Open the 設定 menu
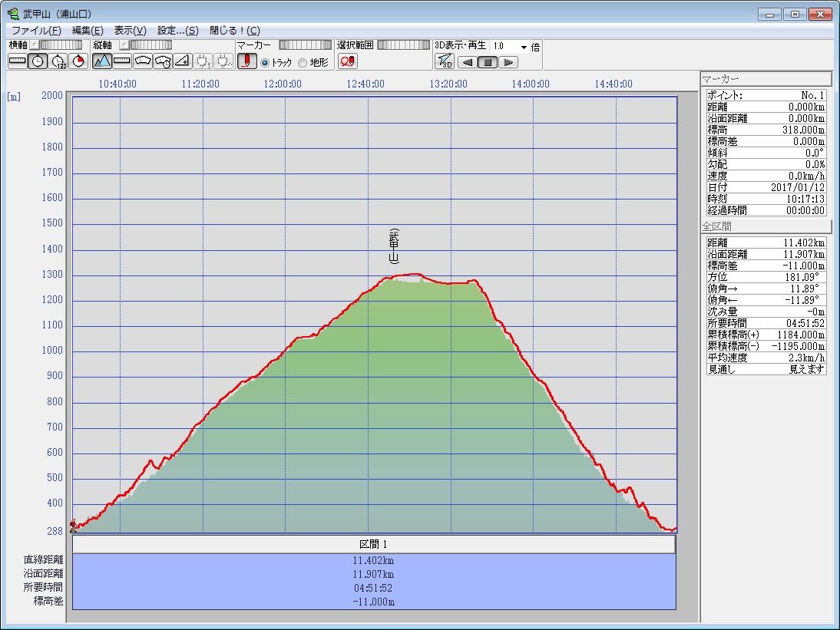The width and height of the screenshot is (840, 630). point(177,31)
